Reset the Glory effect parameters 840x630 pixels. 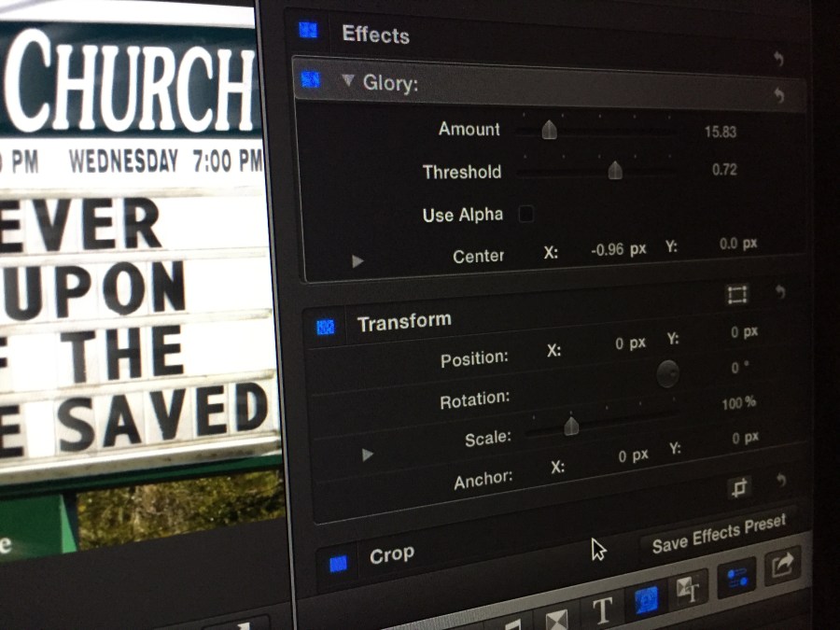(x=778, y=94)
